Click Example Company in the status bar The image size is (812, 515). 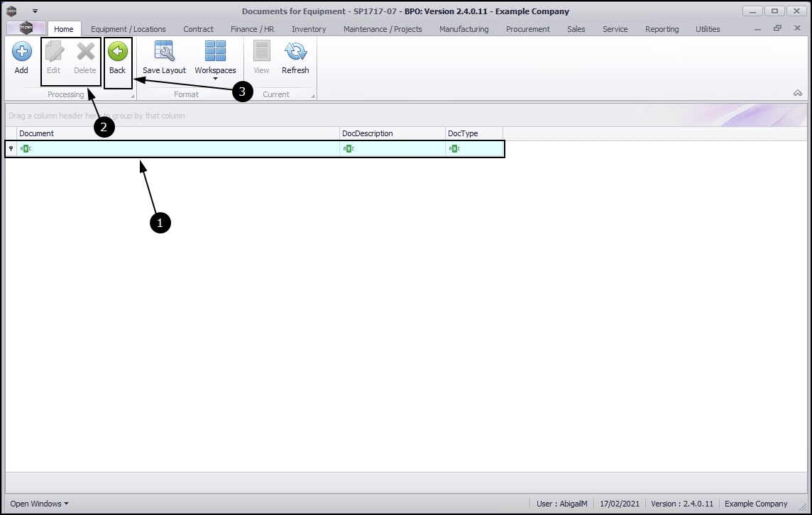(x=755, y=504)
